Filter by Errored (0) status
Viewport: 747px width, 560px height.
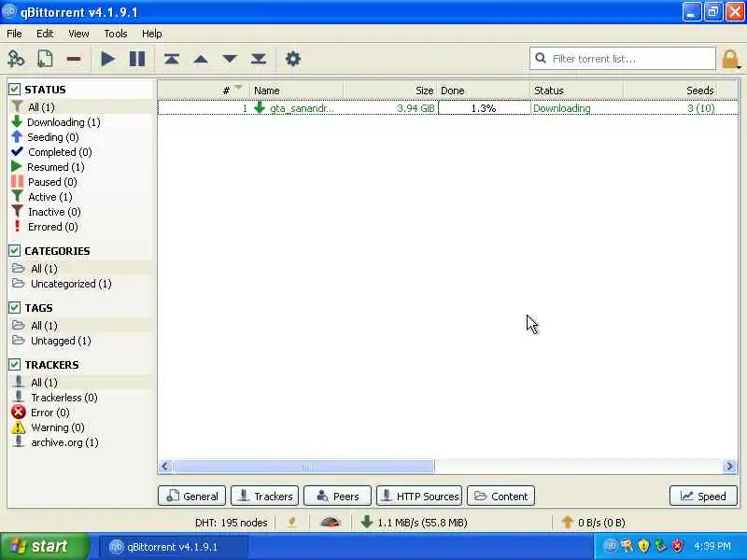point(45,227)
